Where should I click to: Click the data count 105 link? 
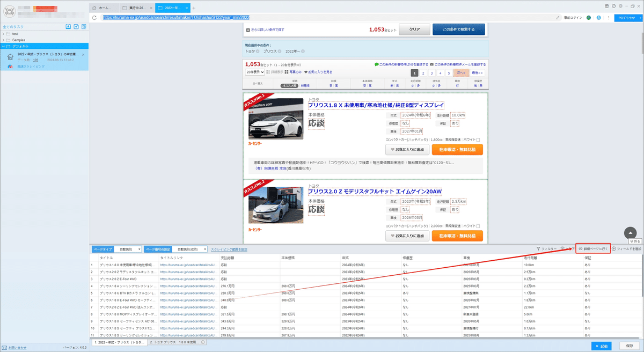click(x=35, y=60)
